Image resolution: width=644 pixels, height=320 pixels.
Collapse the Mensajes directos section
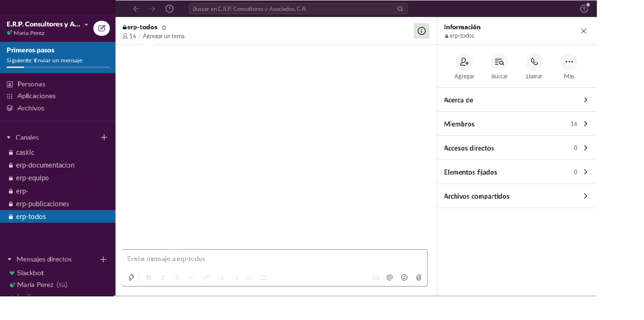point(8,259)
